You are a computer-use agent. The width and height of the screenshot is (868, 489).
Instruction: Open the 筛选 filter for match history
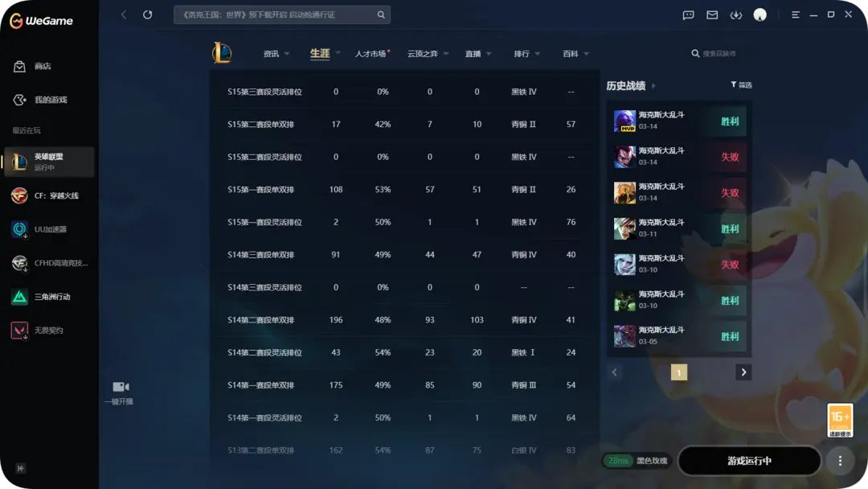click(x=741, y=84)
